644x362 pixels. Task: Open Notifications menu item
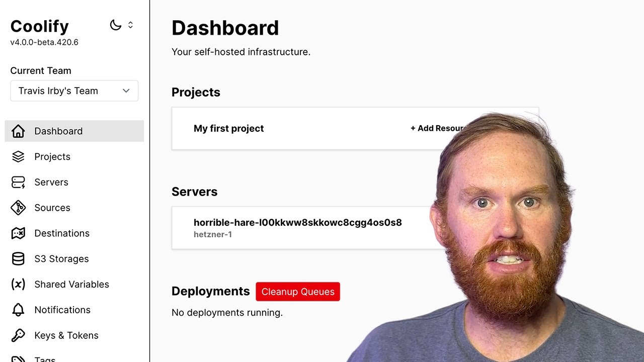click(74, 310)
